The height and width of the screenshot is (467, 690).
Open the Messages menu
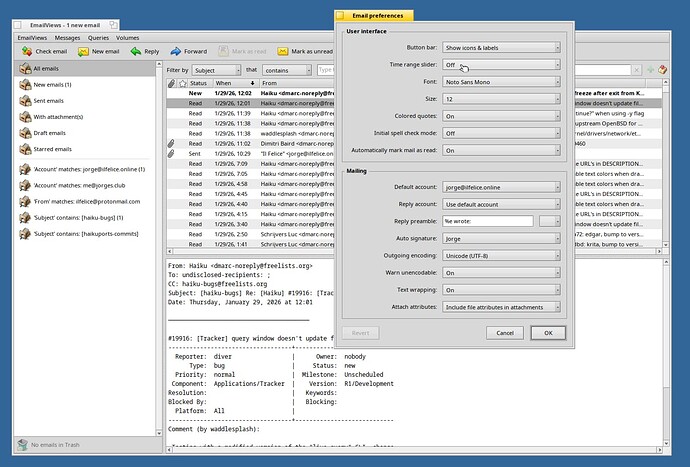[x=67, y=38]
